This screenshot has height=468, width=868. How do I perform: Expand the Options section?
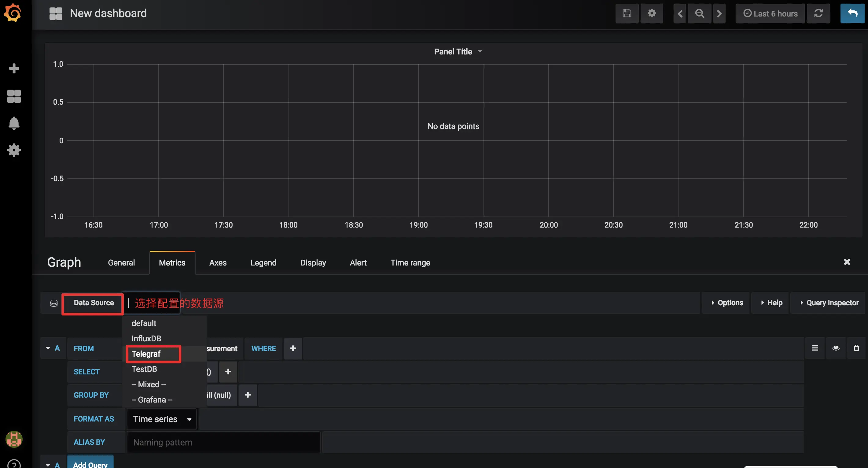pos(727,303)
